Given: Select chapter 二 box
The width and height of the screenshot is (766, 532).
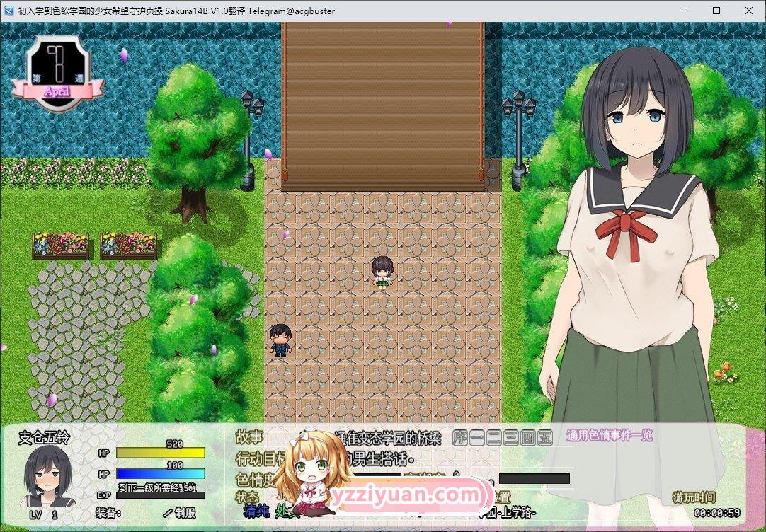Looking at the screenshot, I should [x=493, y=438].
